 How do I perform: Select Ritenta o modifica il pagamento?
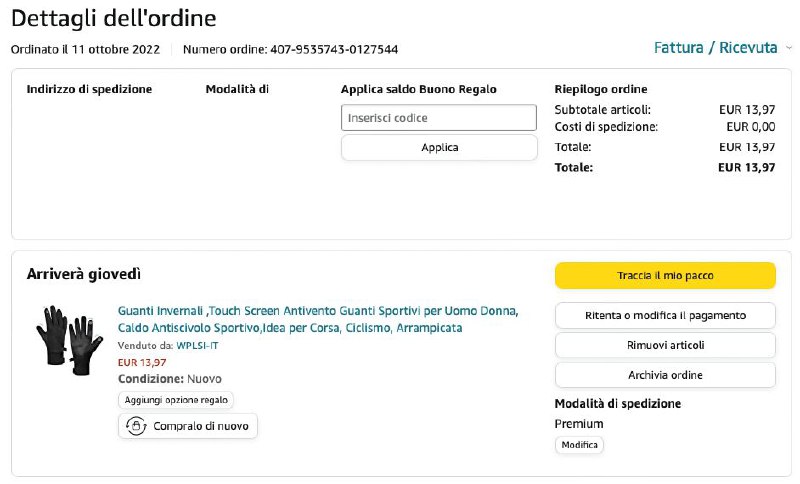665,316
